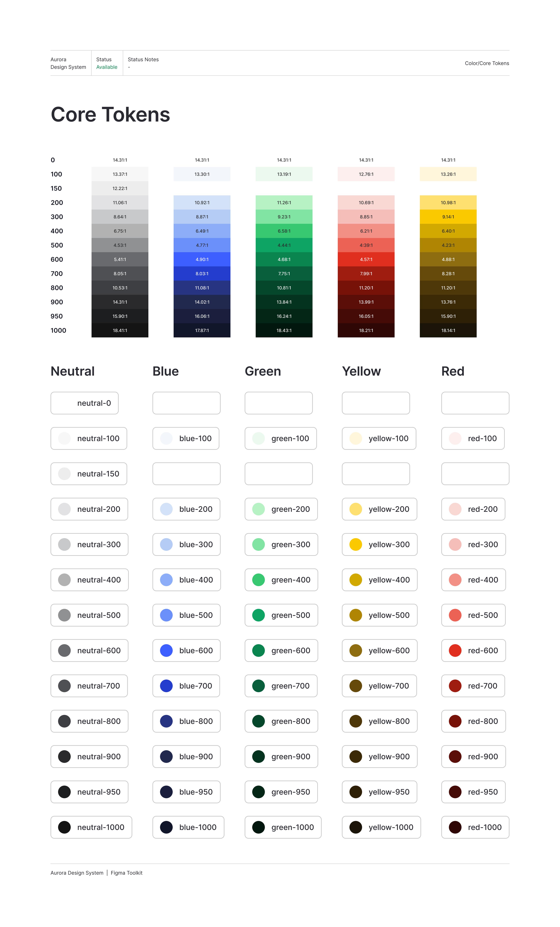Screen dimensions: 560x927
Task: Click the Neutral section heading
Action: [x=72, y=371]
